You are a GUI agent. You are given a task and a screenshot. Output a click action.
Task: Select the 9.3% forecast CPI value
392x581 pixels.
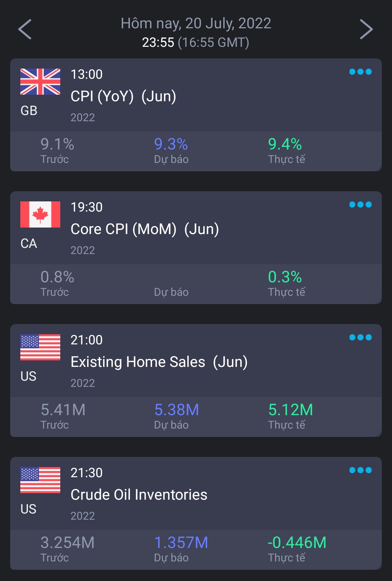171,144
